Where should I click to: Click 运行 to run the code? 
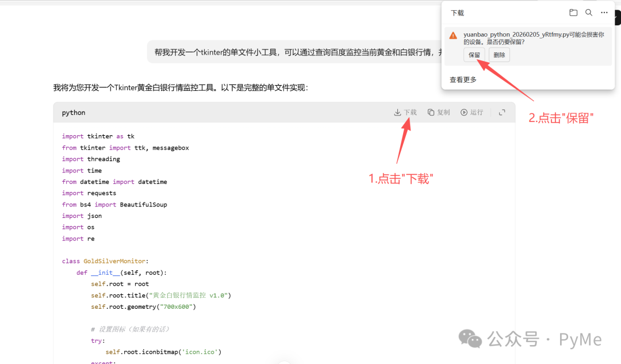[471, 113]
